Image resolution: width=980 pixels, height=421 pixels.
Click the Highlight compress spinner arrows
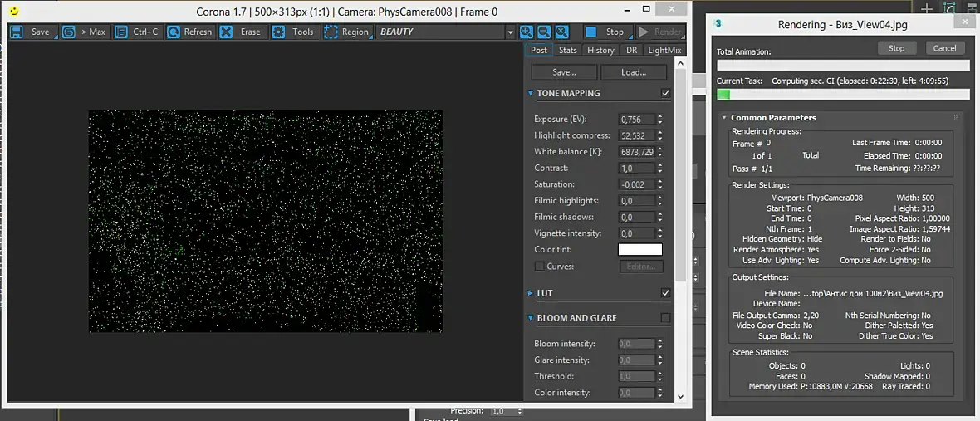(660, 135)
